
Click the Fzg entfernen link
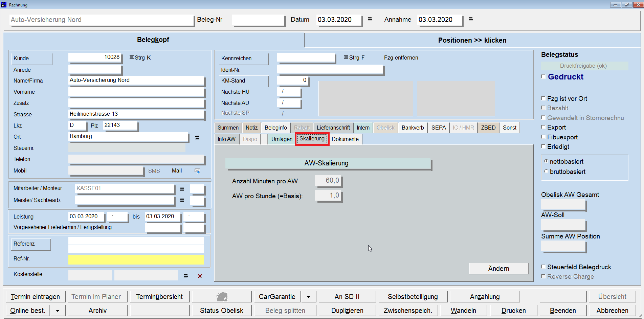coord(401,58)
